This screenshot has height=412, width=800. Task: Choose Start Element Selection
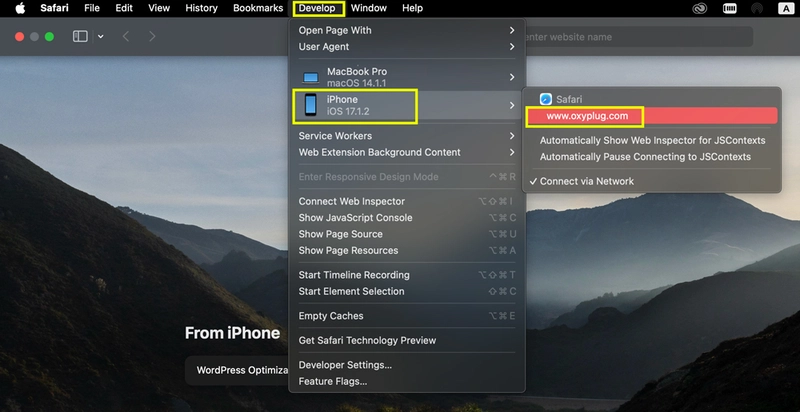tap(407, 291)
